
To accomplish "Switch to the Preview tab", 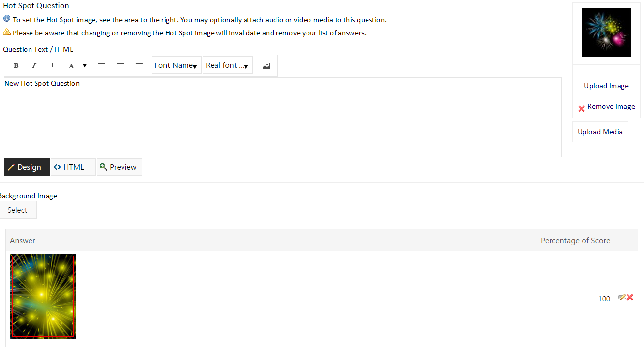I will [120, 167].
